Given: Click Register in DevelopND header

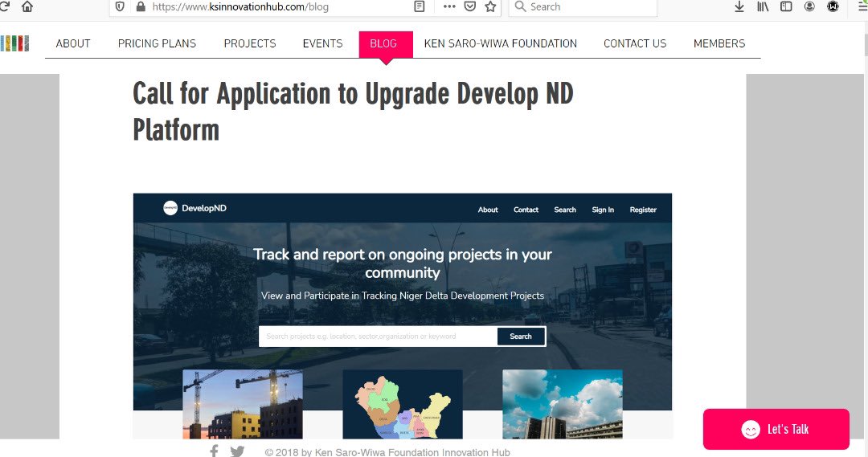Looking at the screenshot, I should point(643,210).
